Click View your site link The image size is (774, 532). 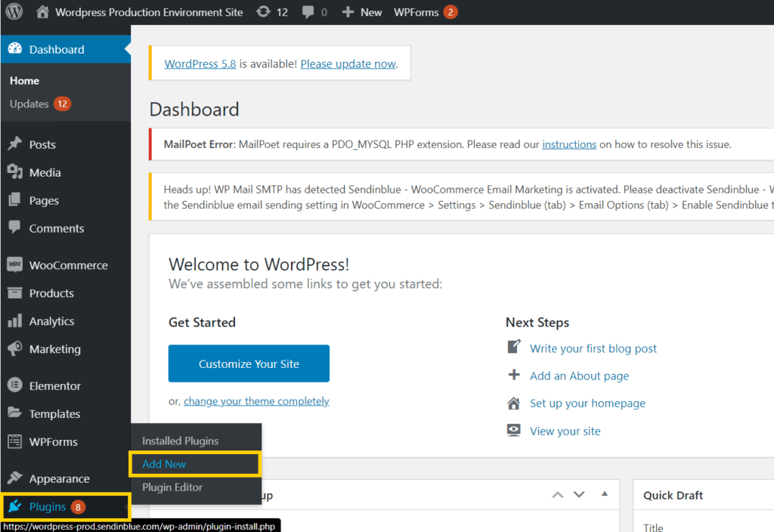pos(565,431)
